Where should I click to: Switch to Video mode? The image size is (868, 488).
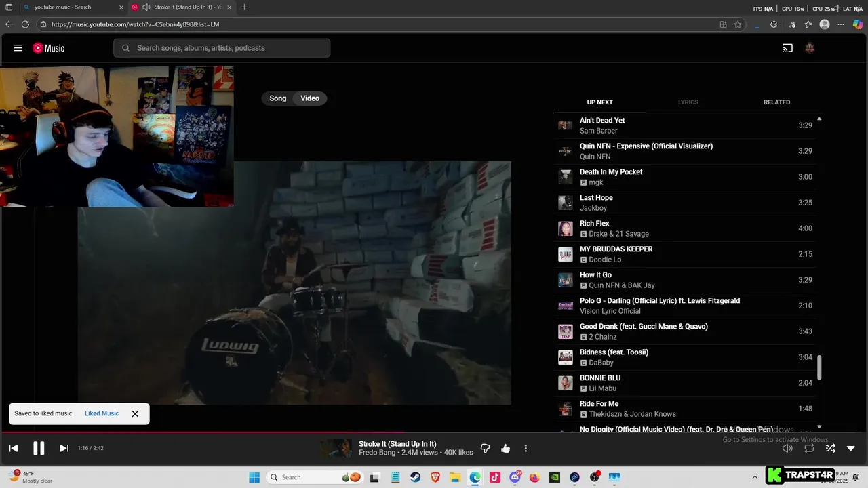(x=310, y=98)
